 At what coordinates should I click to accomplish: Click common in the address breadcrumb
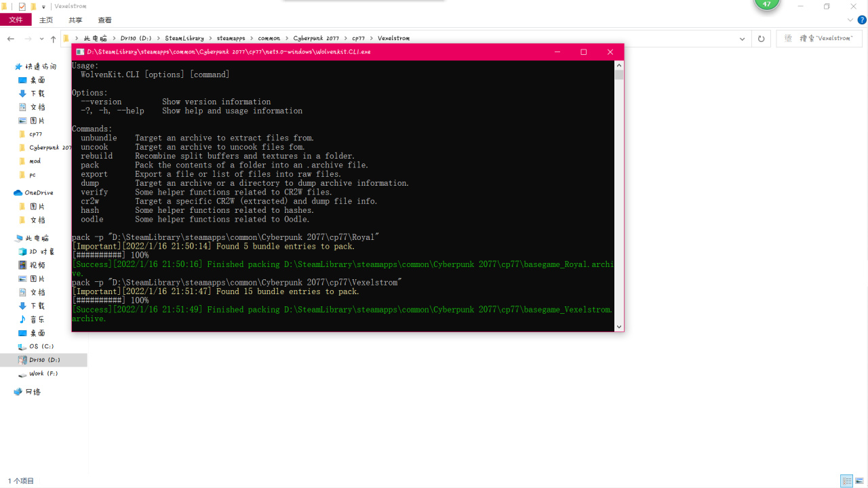tap(269, 39)
